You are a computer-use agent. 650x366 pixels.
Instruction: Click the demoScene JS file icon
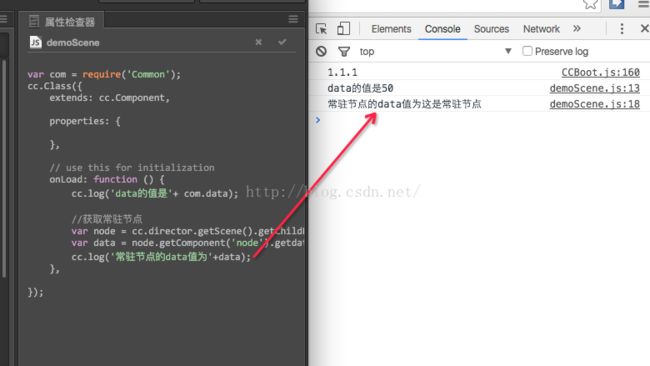(x=36, y=42)
